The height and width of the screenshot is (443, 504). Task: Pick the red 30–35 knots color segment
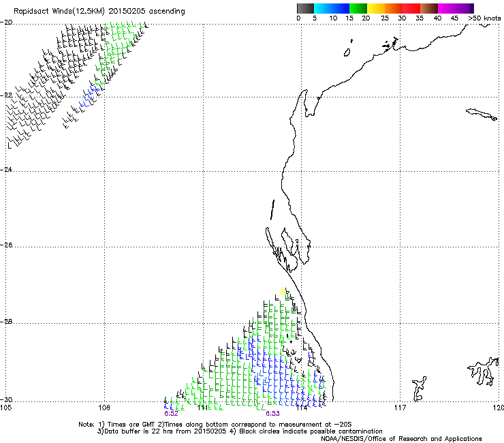click(x=411, y=8)
